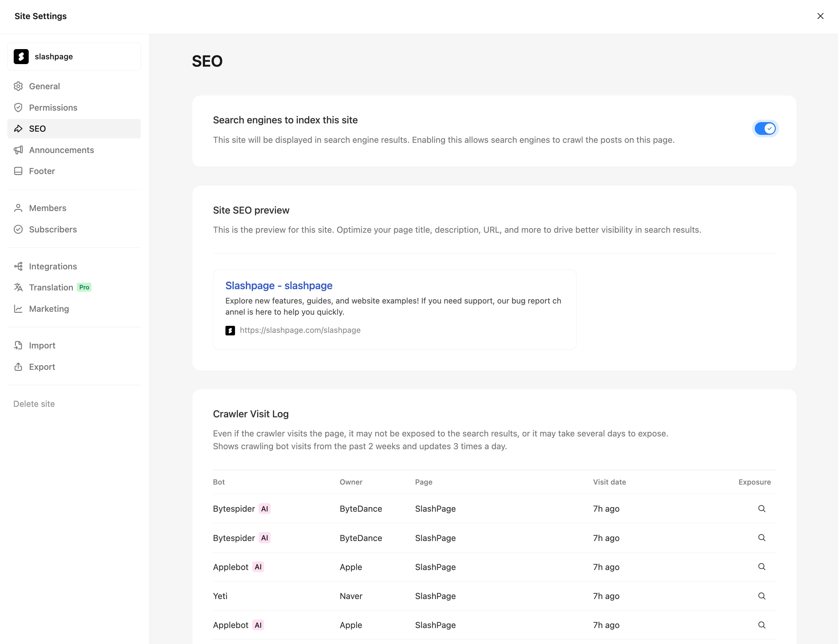Click the slashpage.com/slashpage preview URL
The width and height of the screenshot is (838, 644).
tap(300, 330)
